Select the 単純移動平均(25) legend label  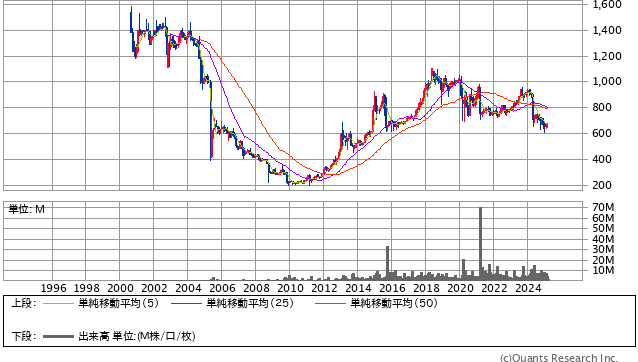click(250, 303)
